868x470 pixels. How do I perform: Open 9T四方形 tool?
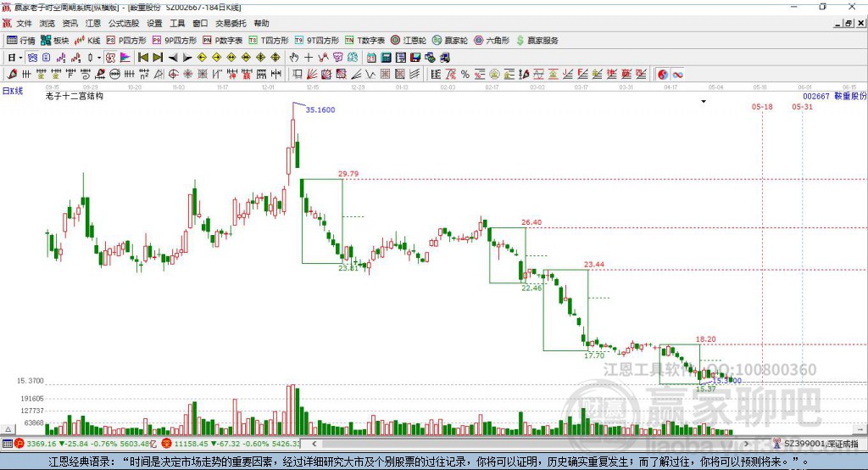click(317, 41)
